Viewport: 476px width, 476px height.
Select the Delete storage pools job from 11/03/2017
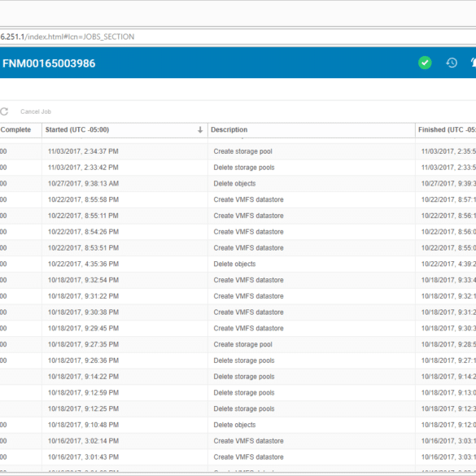click(238, 168)
